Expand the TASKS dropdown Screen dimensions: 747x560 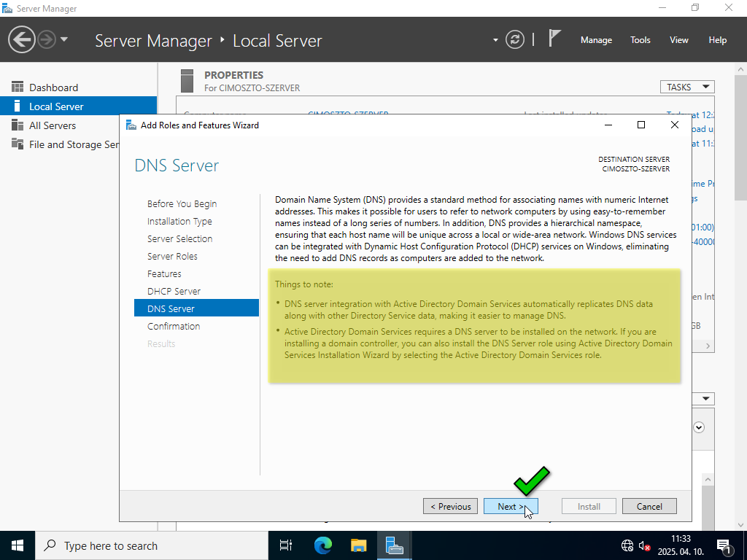pos(686,87)
